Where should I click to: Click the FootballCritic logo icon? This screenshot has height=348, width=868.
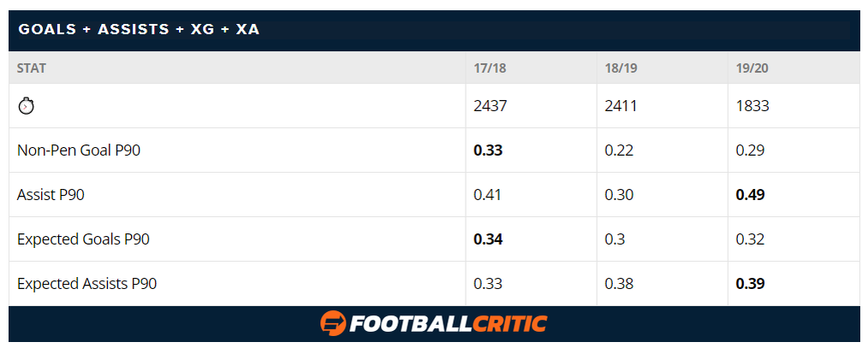333,324
